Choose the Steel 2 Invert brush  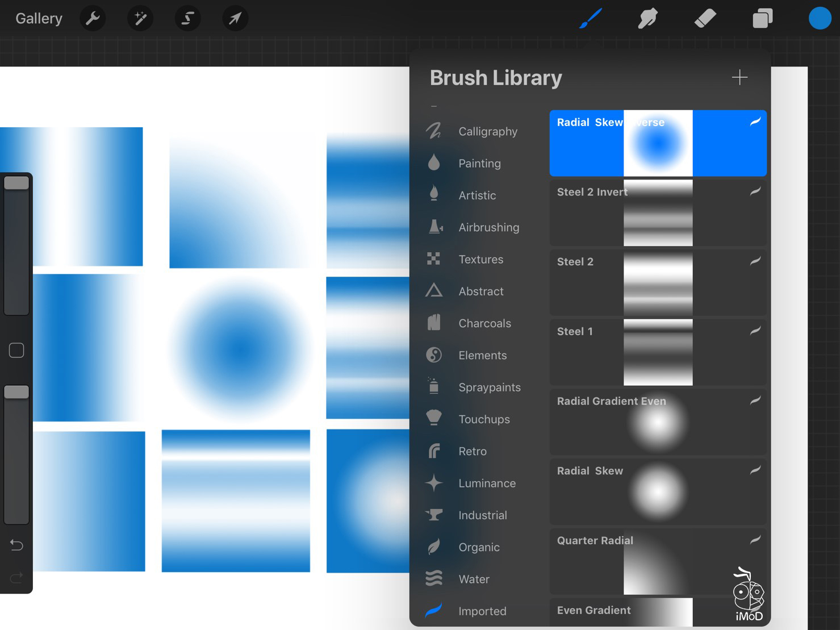658,213
